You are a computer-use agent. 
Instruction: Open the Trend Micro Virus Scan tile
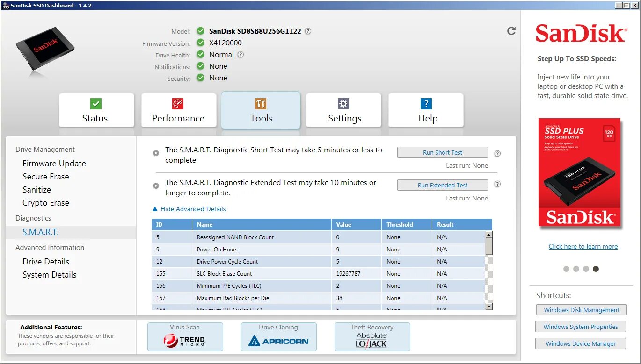[185, 336]
